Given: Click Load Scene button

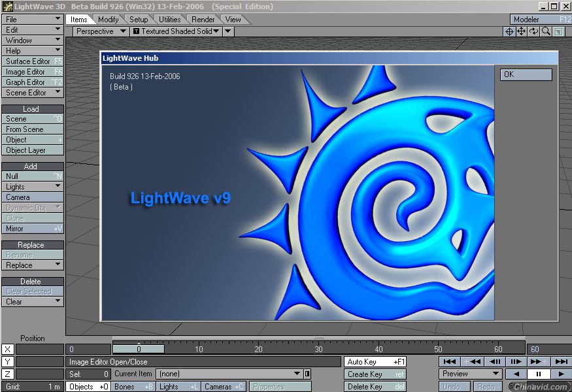Looking at the screenshot, I should pos(33,119).
